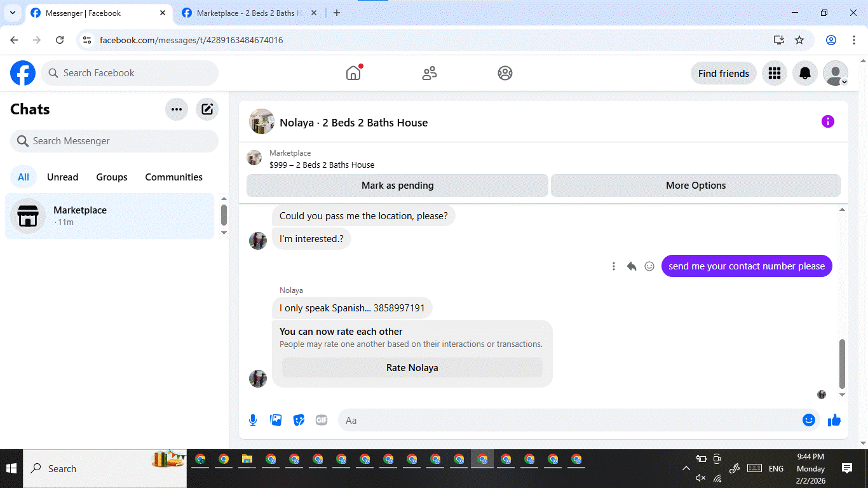Show hidden system tray icons
Viewport: 868px width, 488px height.
pos(686,468)
